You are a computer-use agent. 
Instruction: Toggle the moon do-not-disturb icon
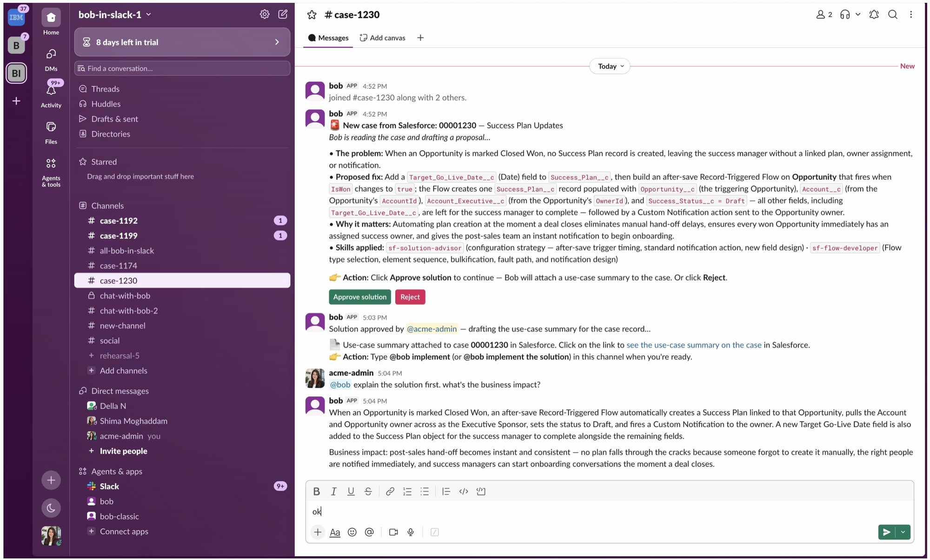51,508
